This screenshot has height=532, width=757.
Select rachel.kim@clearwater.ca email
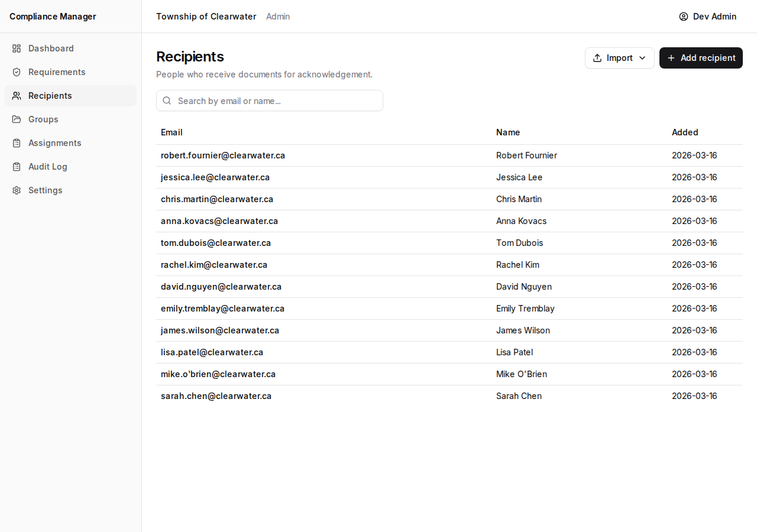214,265
